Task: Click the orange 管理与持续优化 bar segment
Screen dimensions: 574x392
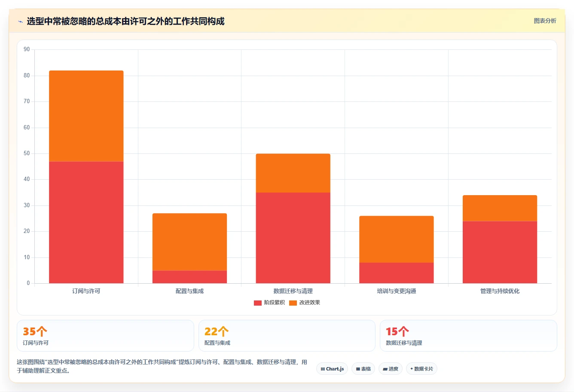Action: (500, 208)
